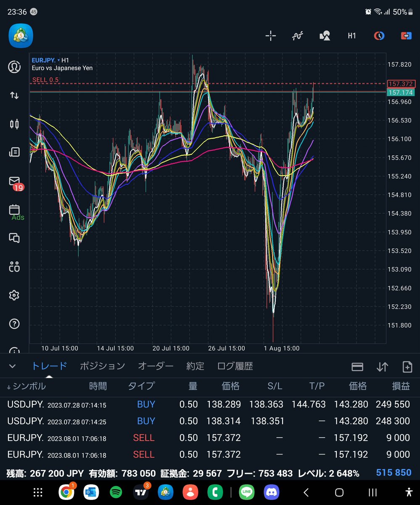Open the sort options arrows icon
420x505 pixels.
382,367
